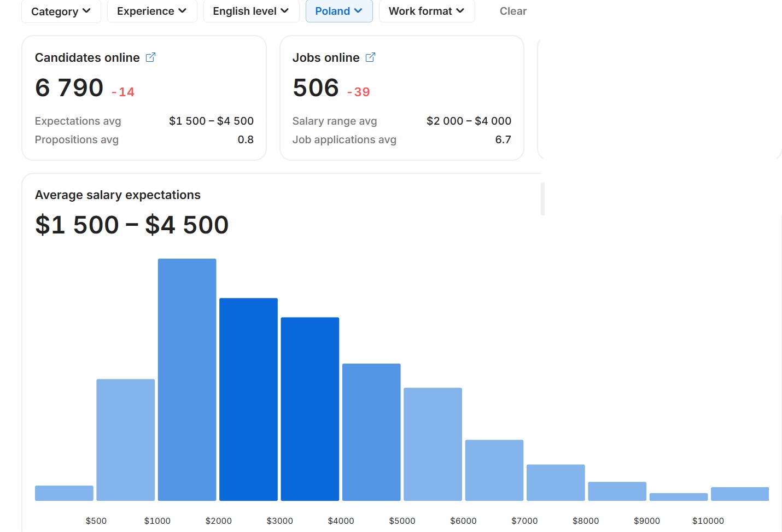Expand the Category filter dropdown
Viewport: 782px width, 532px height.
click(x=61, y=11)
